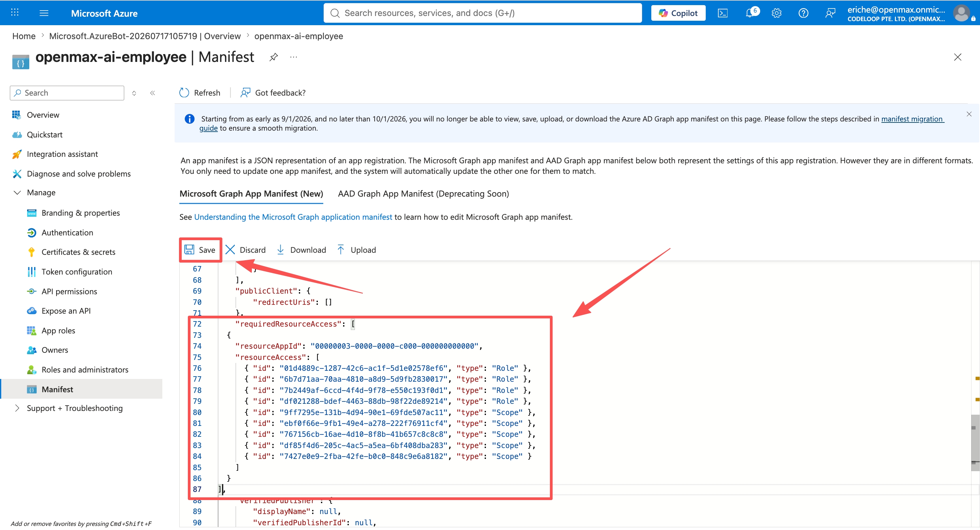Download the manifest file

[x=301, y=250]
